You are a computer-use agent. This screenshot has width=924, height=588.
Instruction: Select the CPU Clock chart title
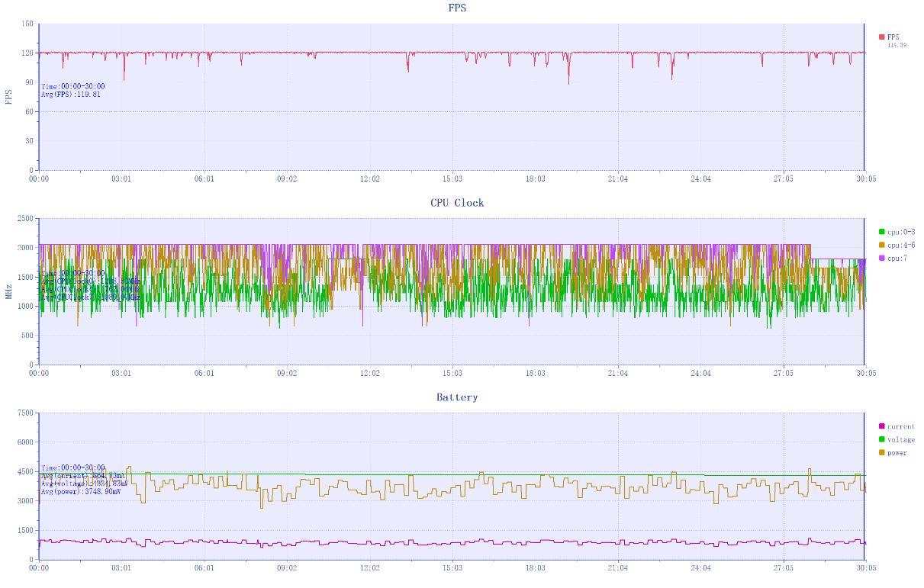click(457, 203)
